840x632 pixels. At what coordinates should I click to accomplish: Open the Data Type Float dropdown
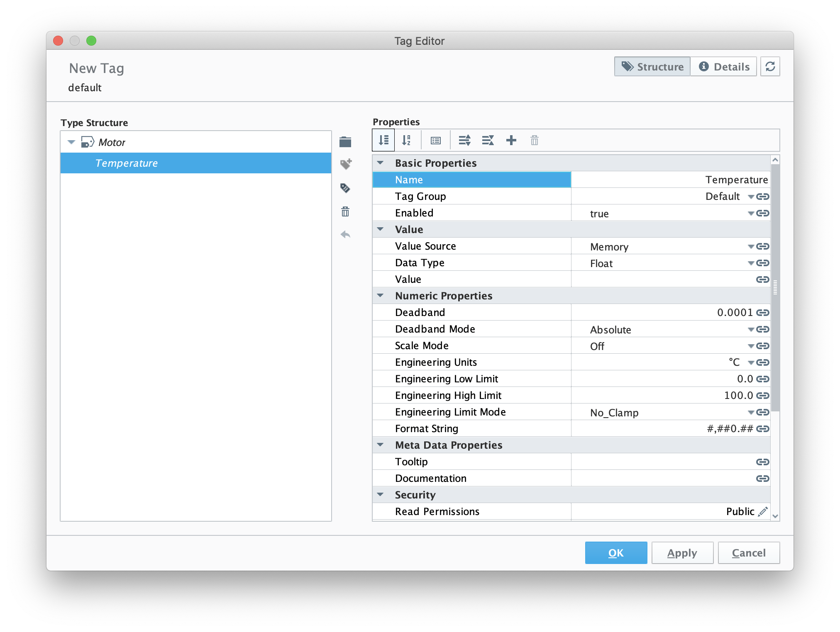pyautogui.click(x=751, y=263)
